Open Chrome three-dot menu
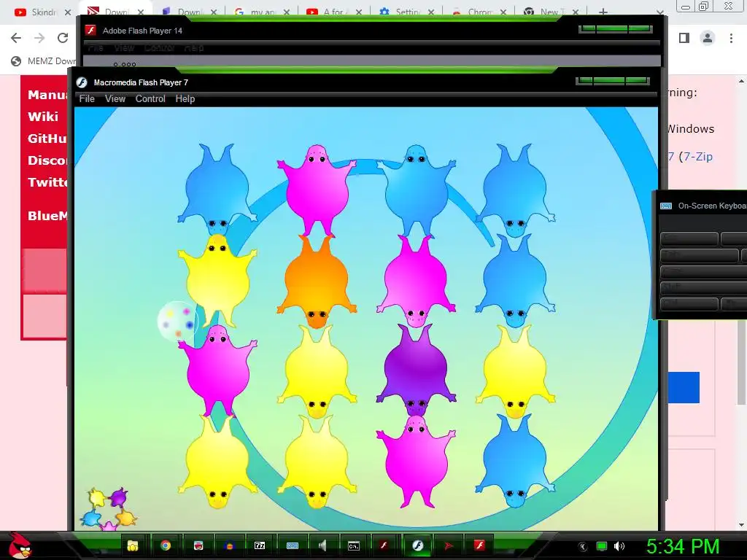 pyautogui.click(x=731, y=38)
